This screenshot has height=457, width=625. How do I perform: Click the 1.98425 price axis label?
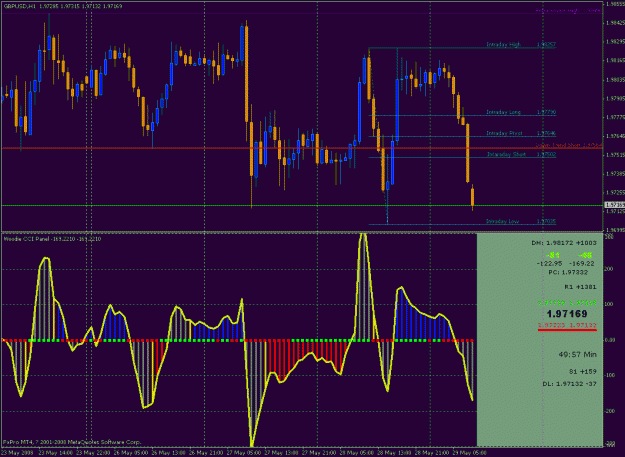615,23
